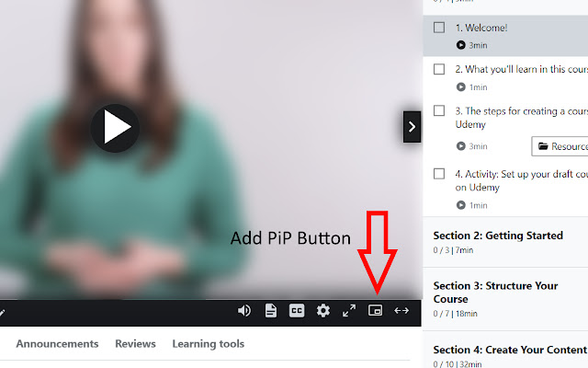This screenshot has width=588, height=368.
Task: Click the 0 / 7 | 18min progress text
Action: 456,314
